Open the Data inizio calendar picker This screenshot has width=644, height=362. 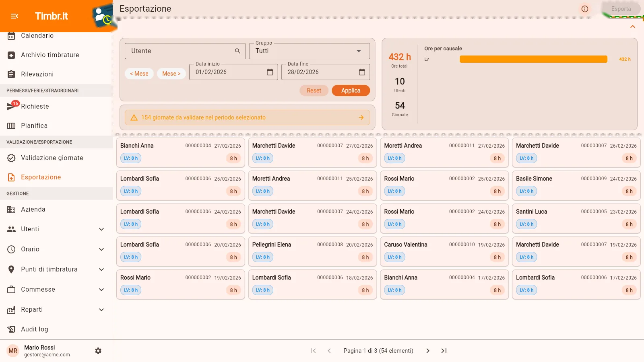coord(270,72)
